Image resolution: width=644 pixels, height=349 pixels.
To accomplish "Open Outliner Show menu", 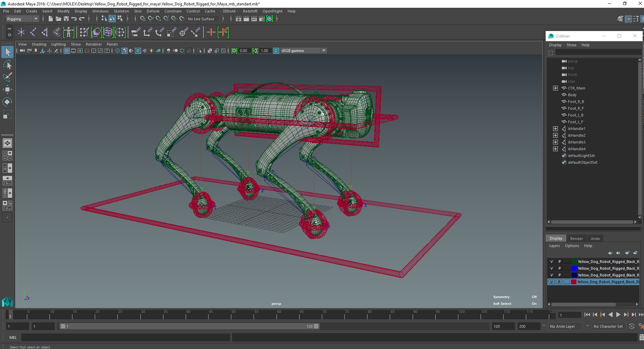I will (x=571, y=45).
